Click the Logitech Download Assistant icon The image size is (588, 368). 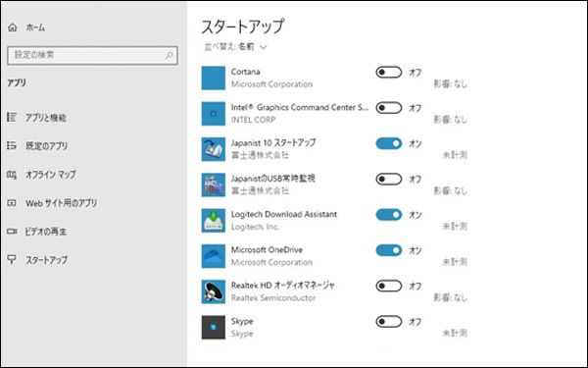(x=214, y=221)
